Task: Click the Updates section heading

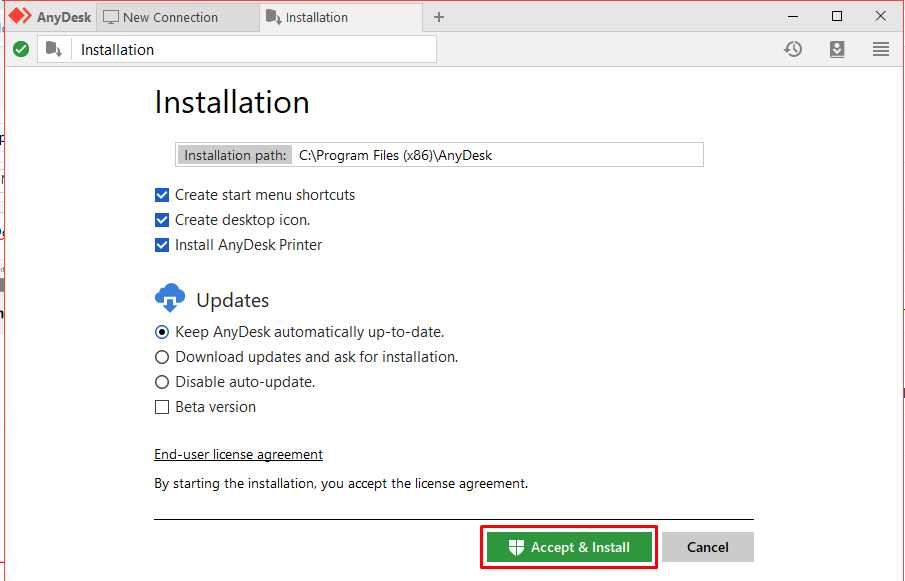Action: (x=233, y=301)
